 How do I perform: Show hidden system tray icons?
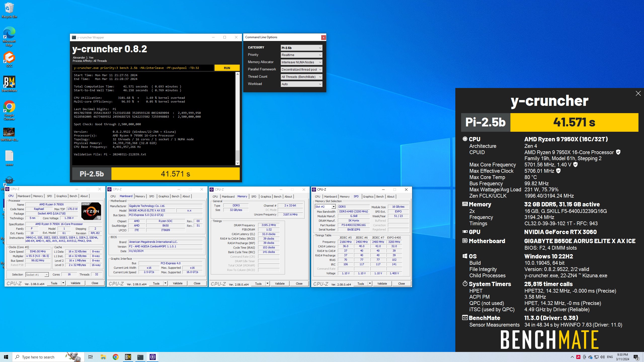click(572, 357)
